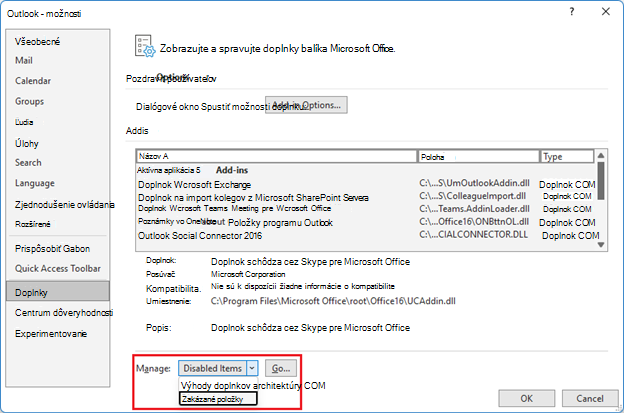The height and width of the screenshot is (414, 624).
Task: Open the Search options
Action: tap(28, 162)
